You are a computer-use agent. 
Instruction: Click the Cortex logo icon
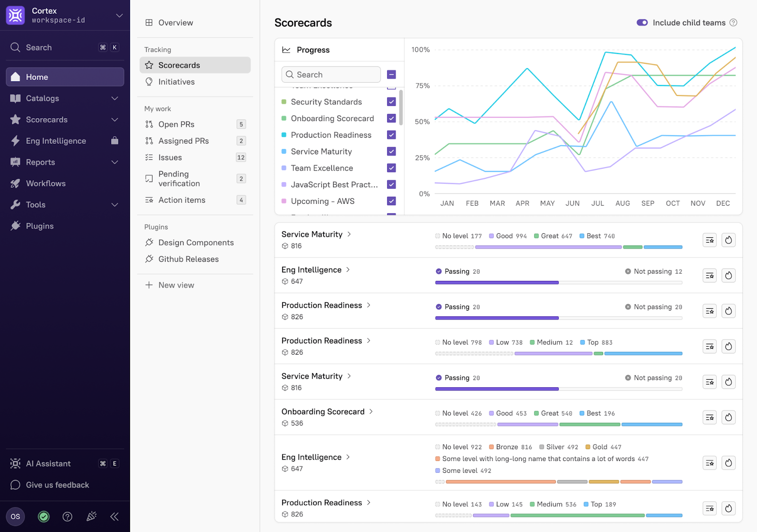pyautogui.click(x=15, y=15)
